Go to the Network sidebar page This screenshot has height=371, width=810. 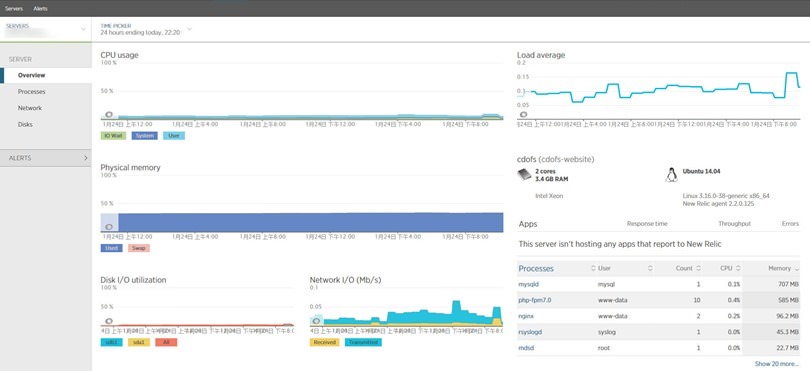tap(29, 109)
